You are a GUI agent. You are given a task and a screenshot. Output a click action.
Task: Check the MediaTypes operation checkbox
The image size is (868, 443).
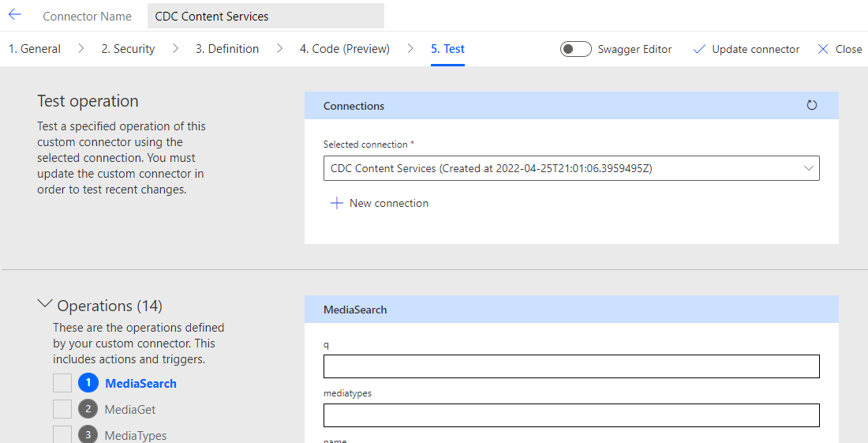coord(62,434)
